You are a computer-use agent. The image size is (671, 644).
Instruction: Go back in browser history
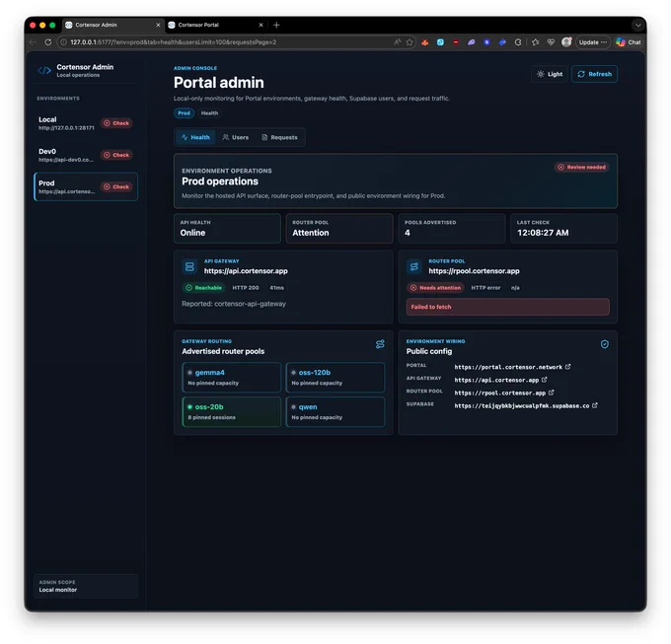(x=33, y=41)
